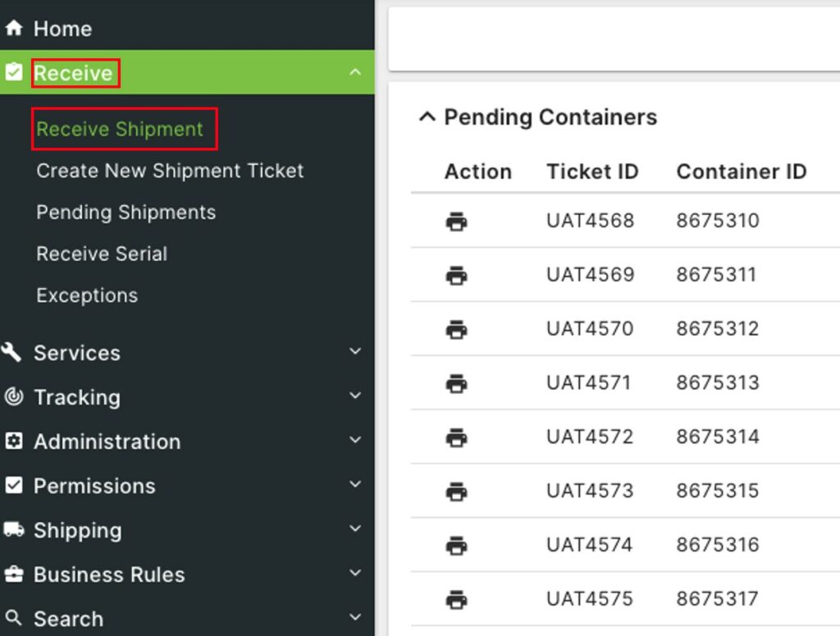The height and width of the screenshot is (636, 840).
Task: Collapse the Pending Containers panel
Action: point(427,117)
